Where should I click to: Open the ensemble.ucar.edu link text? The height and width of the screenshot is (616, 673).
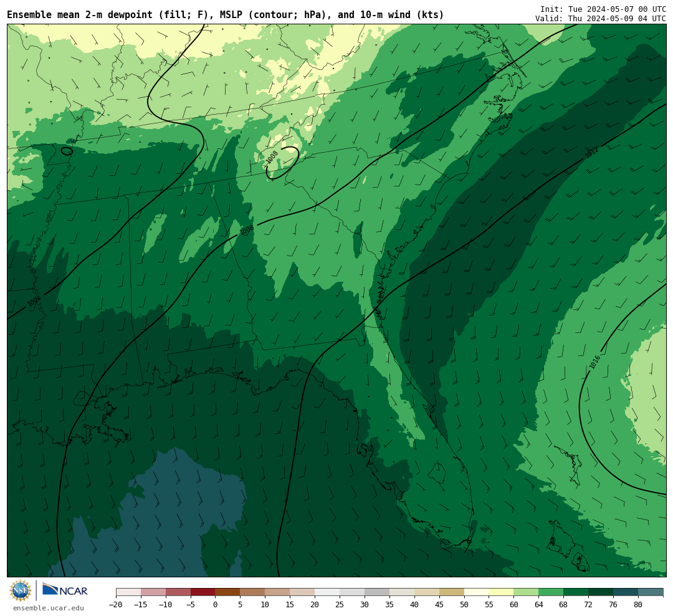click(49, 608)
